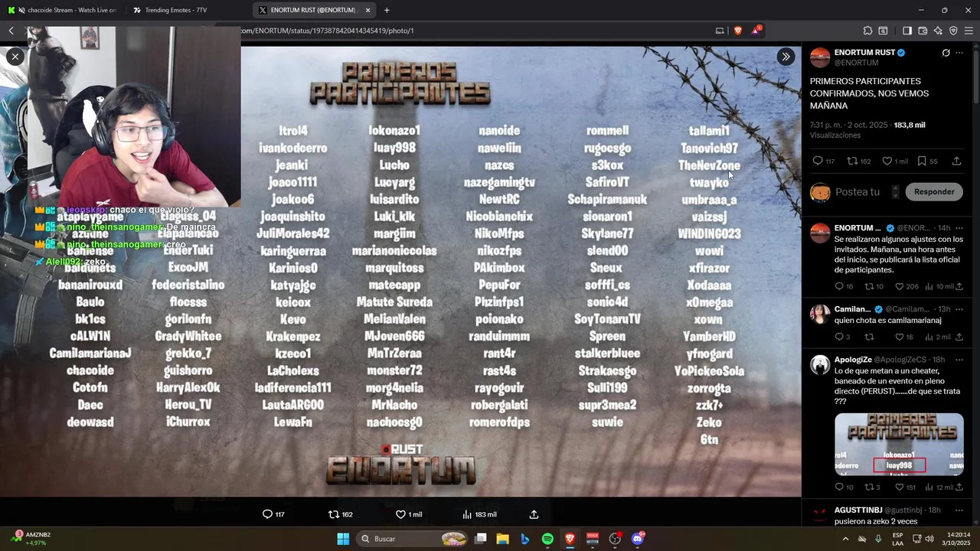The height and width of the screenshot is (551, 980).
Task: Close the photo viewer with the X button
Action: tap(15, 57)
